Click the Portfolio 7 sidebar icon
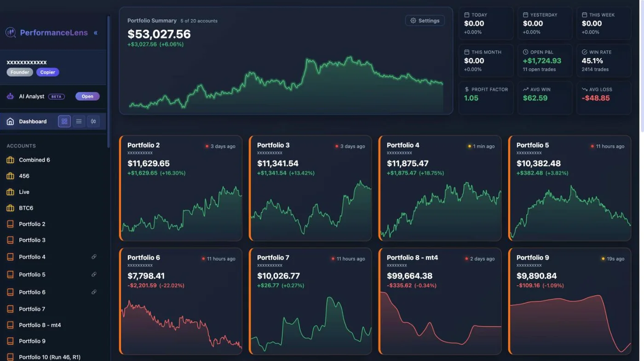Image resolution: width=644 pixels, height=361 pixels. (10, 309)
